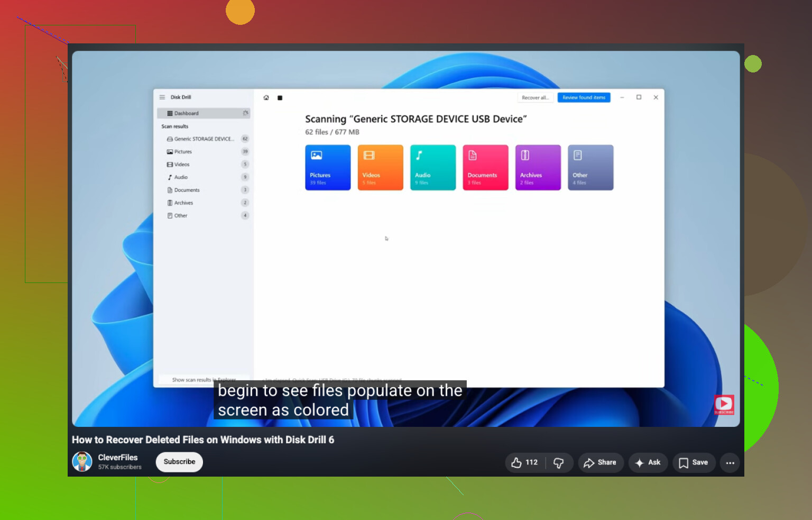Like the video with thumbs up

click(x=525, y=462)
